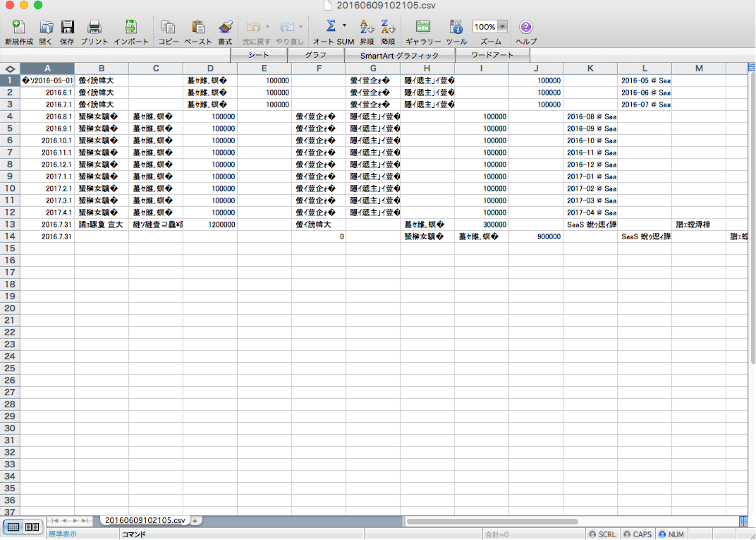The image size is (756, 540).
Task: Open ヘルプ with the question mark icon
Action: 525,27
